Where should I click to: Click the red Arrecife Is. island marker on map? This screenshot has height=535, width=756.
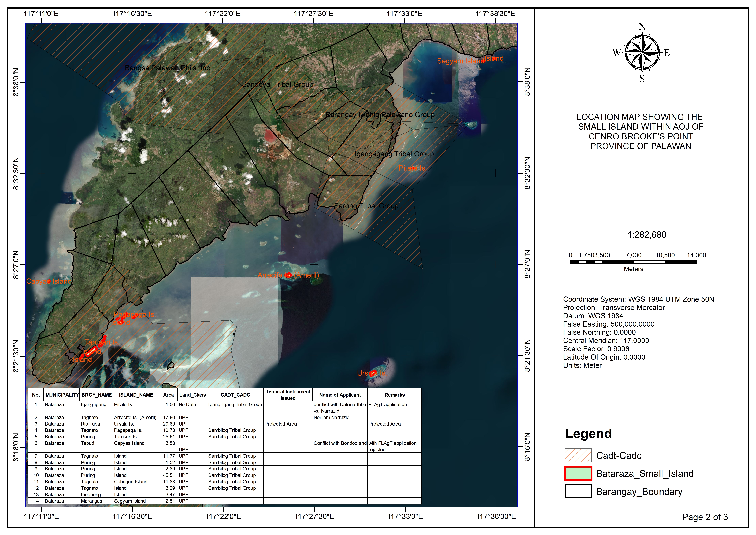pyautogui.click(x=289, y=275)
